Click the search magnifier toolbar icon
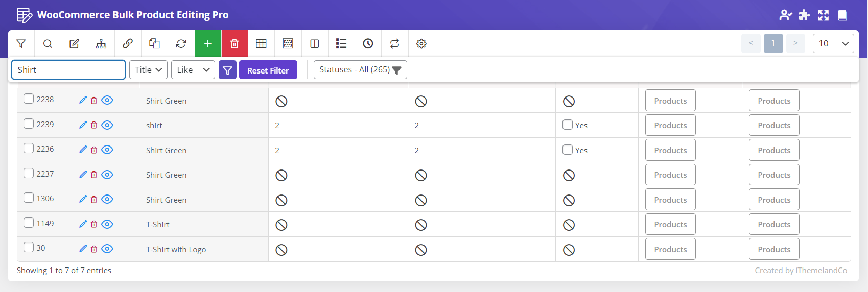 coord(48,44)
